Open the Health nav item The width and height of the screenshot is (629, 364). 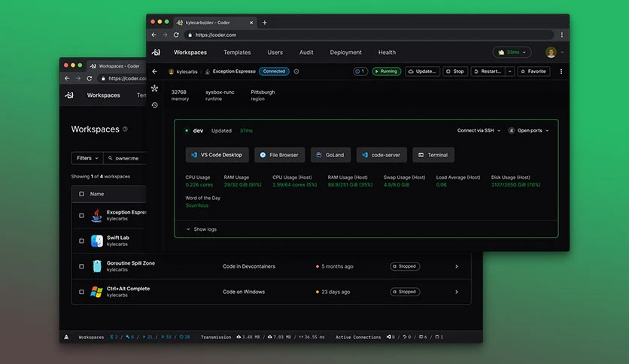click(387, 52)
